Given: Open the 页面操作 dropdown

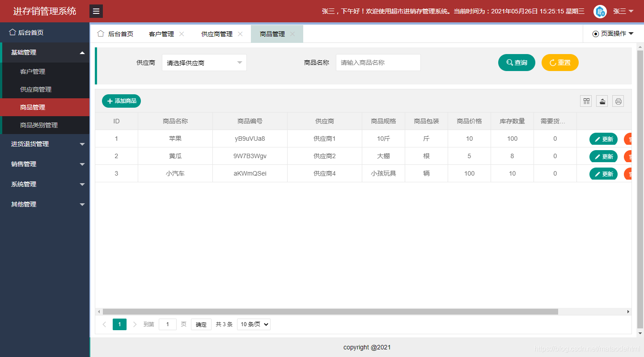Looking at the screenshot, I should pyautogui.click(x=613, y=34).
